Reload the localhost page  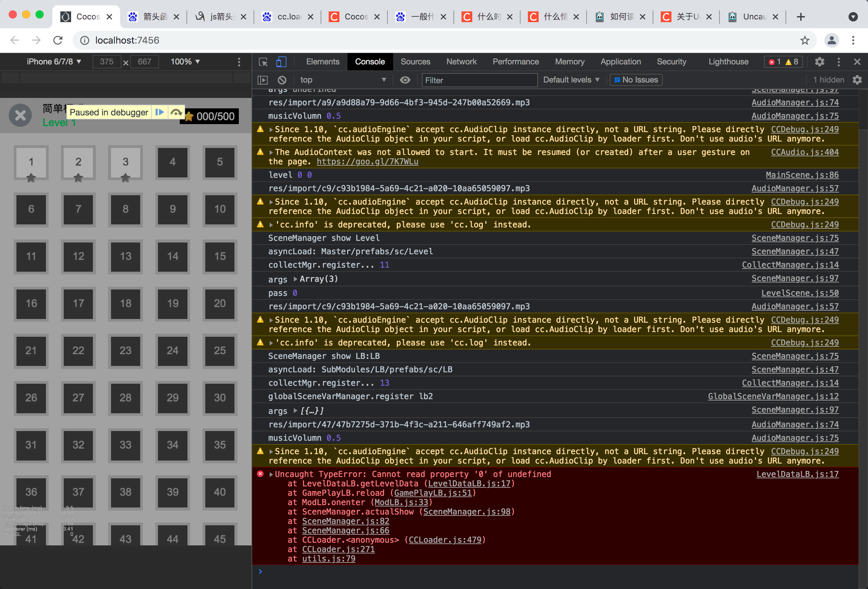(58, 40)
